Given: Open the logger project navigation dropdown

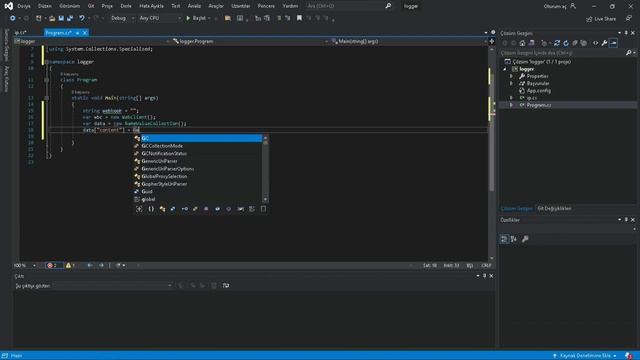Looking at the screenshot, I should 92,41.
